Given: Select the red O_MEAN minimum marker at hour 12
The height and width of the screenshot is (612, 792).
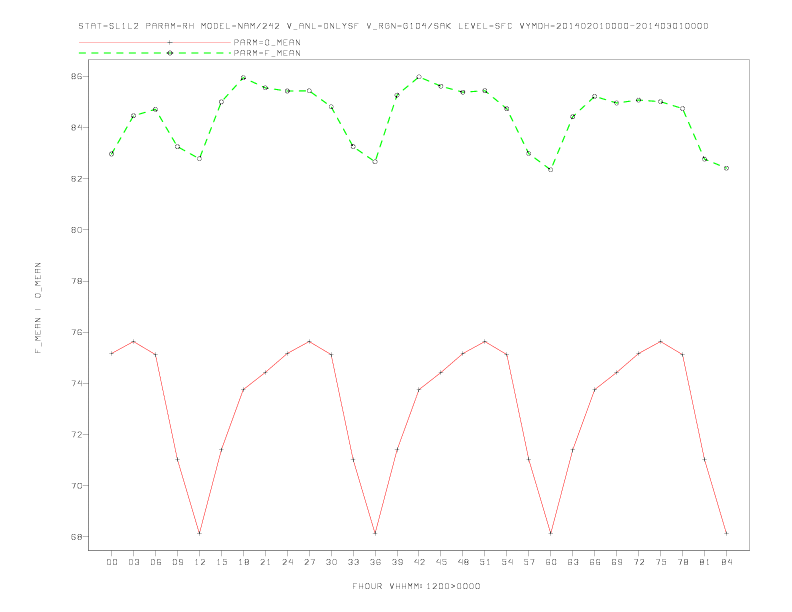Looking at the screenshot, I should (200, 533).
